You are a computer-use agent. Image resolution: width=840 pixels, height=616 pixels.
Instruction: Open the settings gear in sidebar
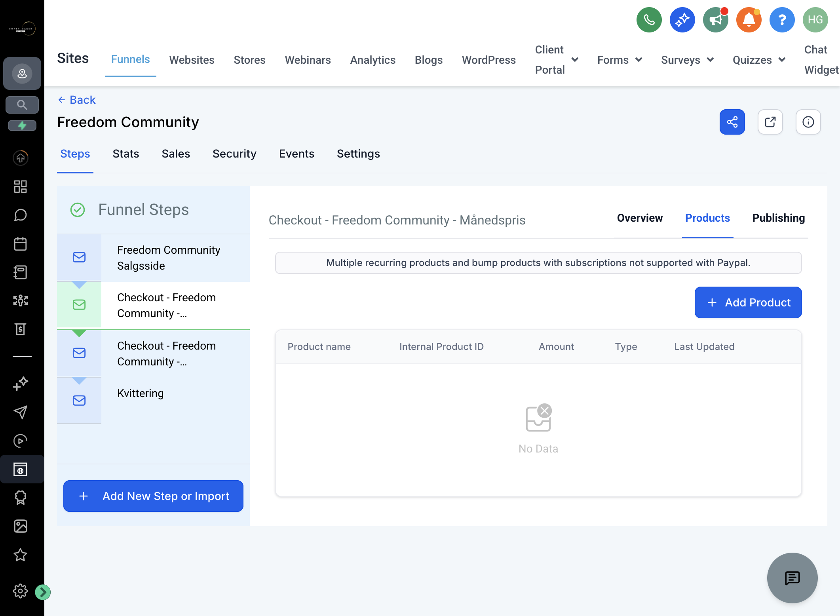(x=21, y=591)
